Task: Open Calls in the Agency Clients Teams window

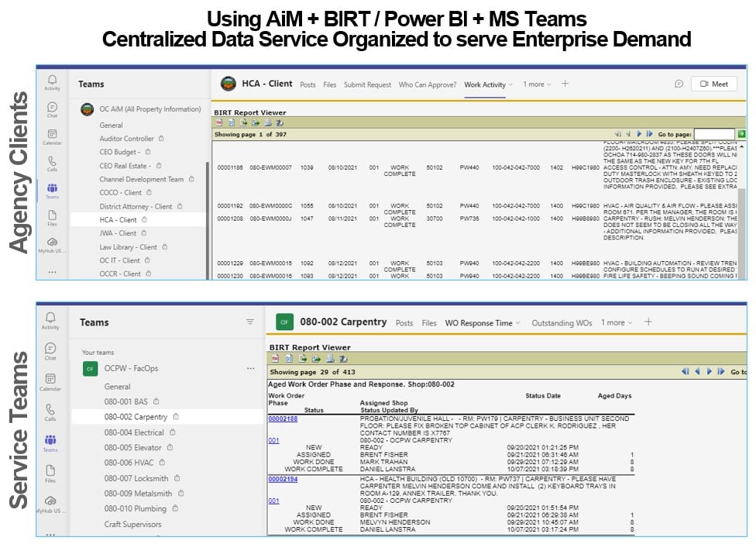Action: click(x=52, y=164)
